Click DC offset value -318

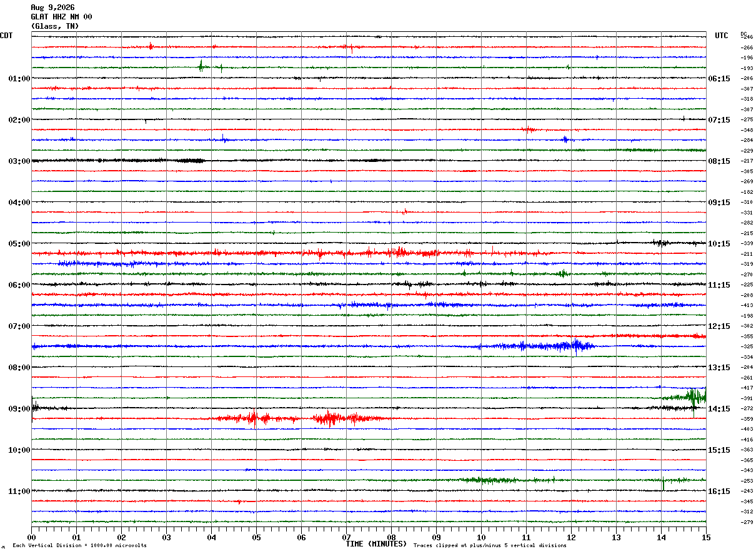click(747, 99)
